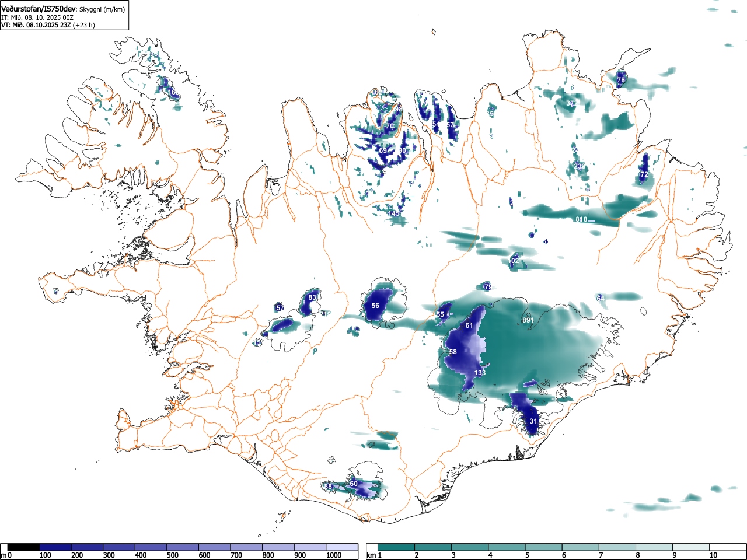747x560 pixels.
Task: Click the visibility value 31 near the southeast coast
Action: (x=533, y=421)
